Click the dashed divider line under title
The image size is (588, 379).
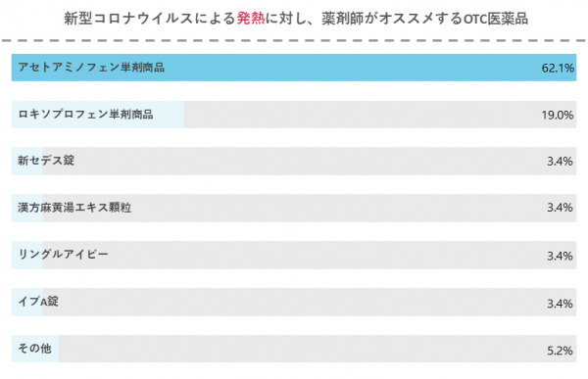[294, 40]
